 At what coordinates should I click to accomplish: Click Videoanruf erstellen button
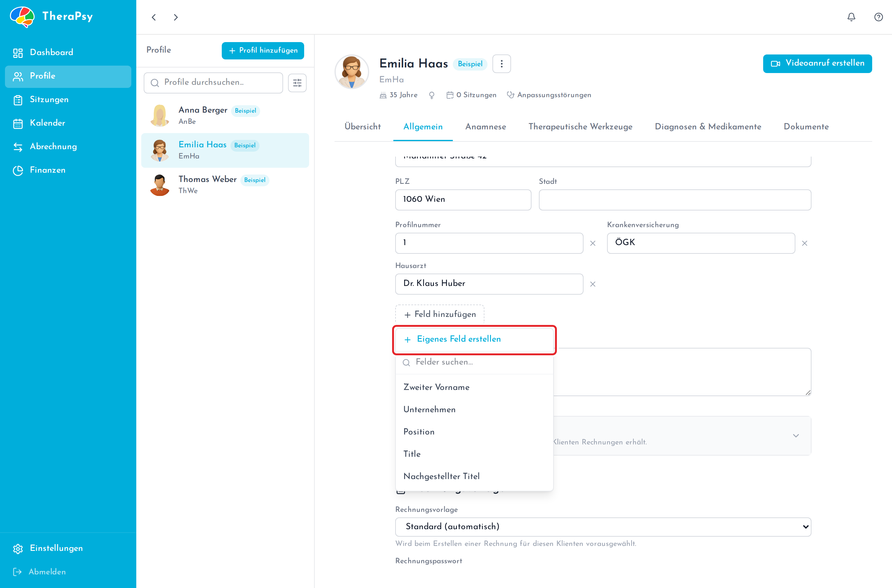[817, 63]
